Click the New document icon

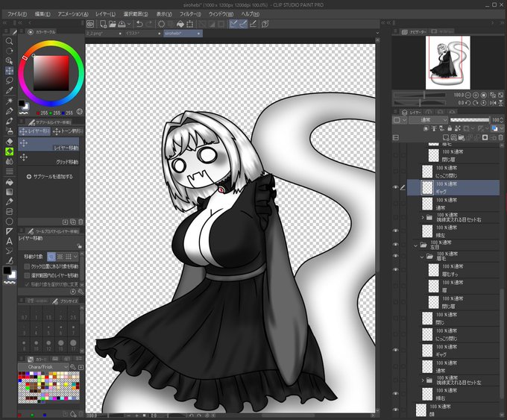coord(103,24)
